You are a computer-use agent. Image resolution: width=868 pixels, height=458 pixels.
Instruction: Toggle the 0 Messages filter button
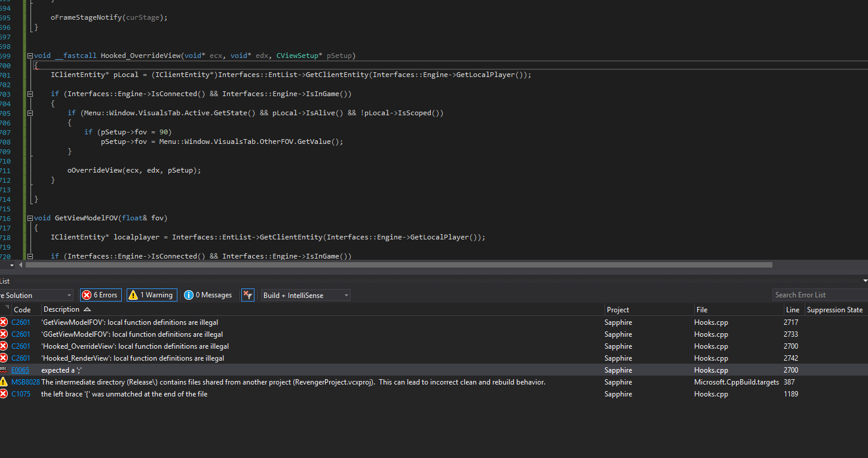tap(208, 295)
